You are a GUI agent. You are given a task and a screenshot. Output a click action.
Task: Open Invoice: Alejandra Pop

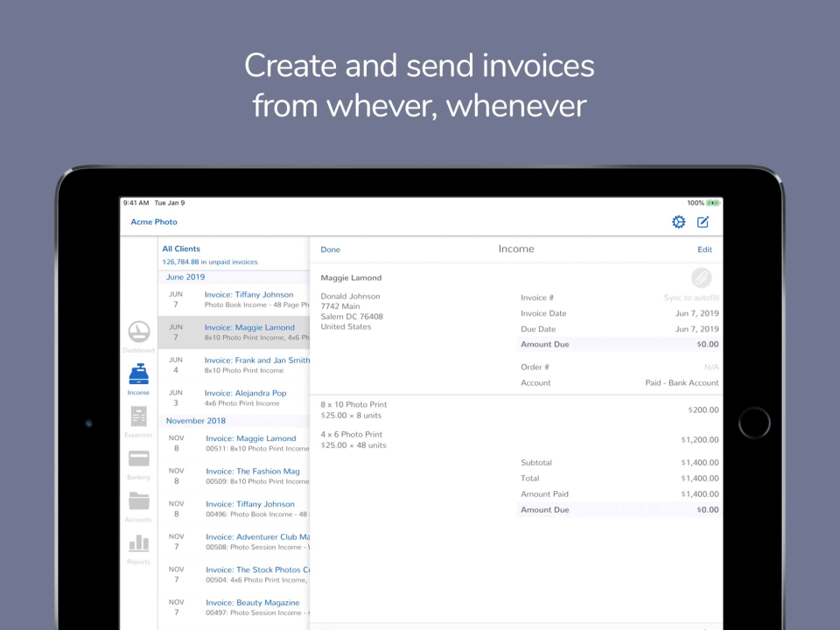click(x=234, y=397)
